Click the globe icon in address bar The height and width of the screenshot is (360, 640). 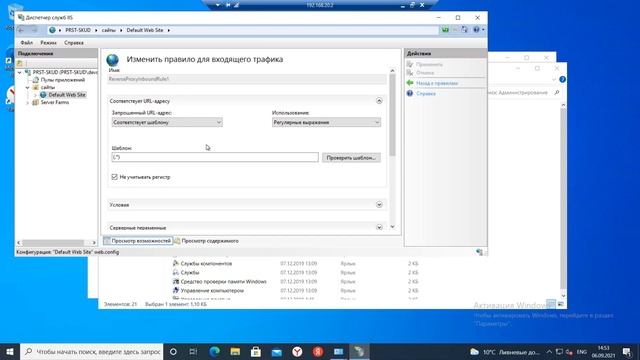[x=52, y=30]
